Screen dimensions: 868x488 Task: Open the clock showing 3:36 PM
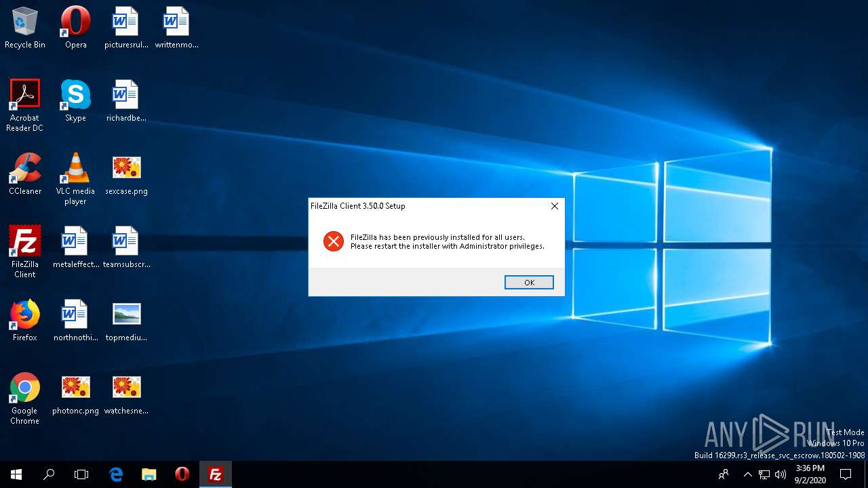click(810, 474)
